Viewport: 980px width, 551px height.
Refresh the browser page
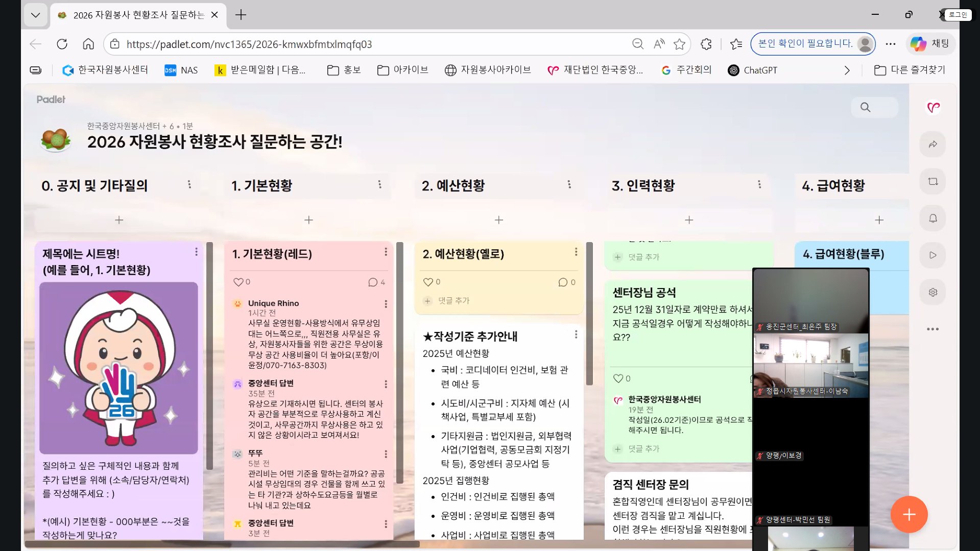coord(62,44)
